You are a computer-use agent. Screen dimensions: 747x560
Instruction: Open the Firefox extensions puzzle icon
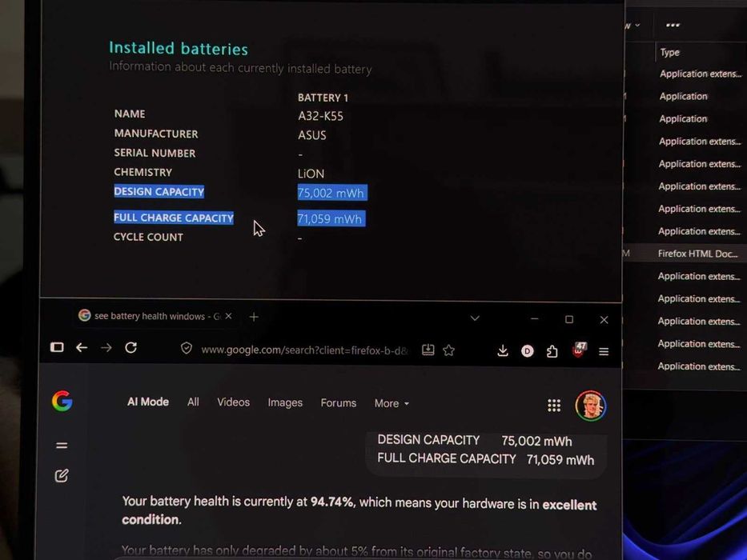[552, 351]
